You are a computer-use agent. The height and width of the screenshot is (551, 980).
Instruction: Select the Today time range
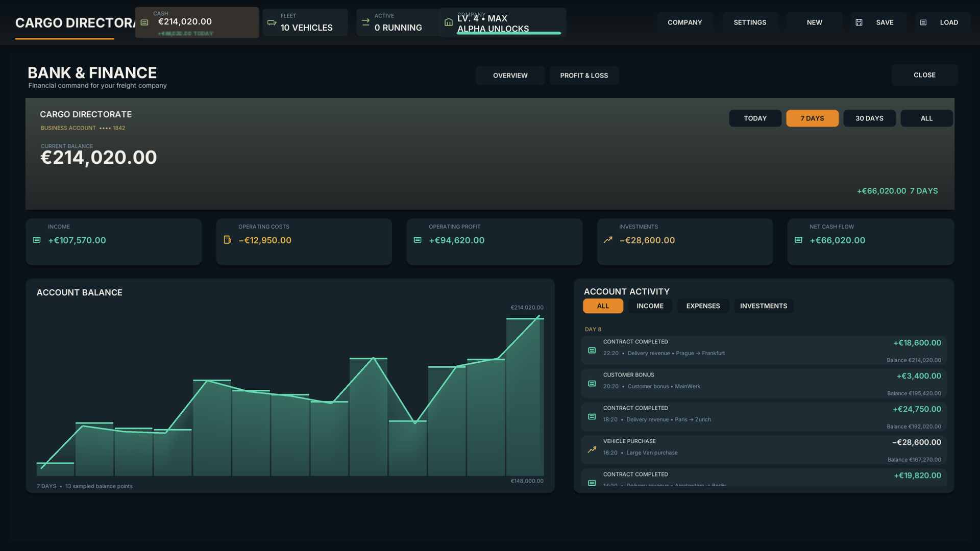(755, 118)
